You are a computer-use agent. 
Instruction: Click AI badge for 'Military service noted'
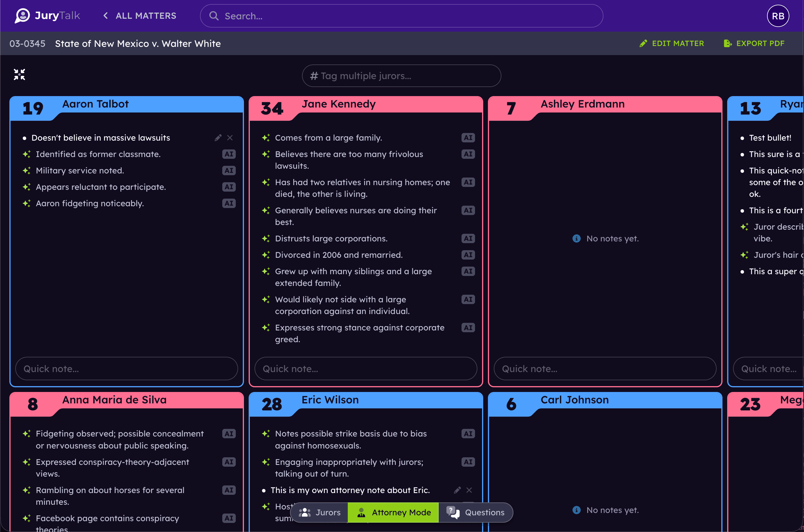click(229, 170)
